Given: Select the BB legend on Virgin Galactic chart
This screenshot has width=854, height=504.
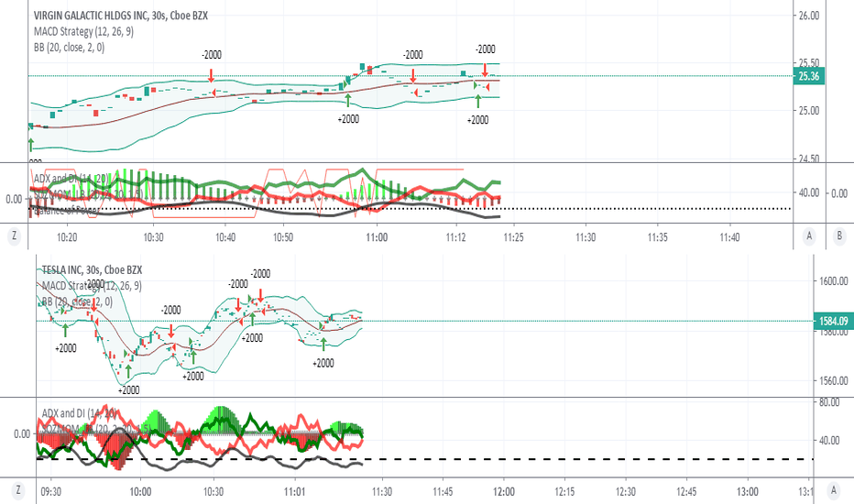Looking at the screenshot, I should click(x=69, y=48).
